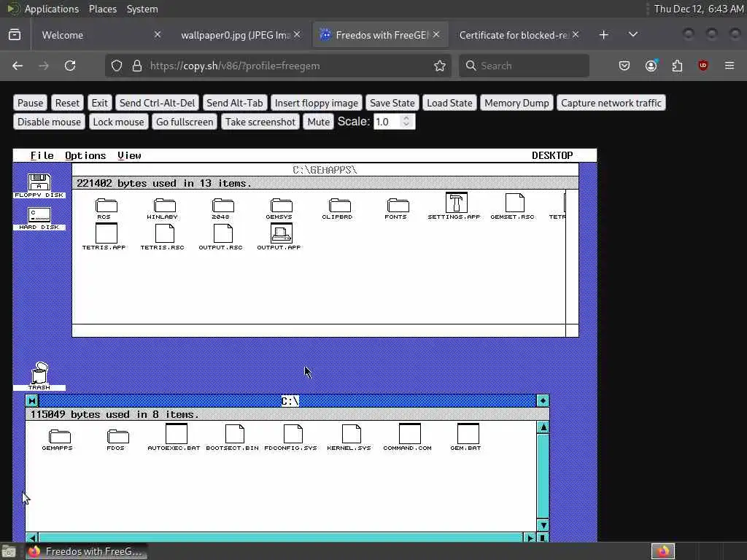Click the Pause emulator button

click(x=30, y=103)
